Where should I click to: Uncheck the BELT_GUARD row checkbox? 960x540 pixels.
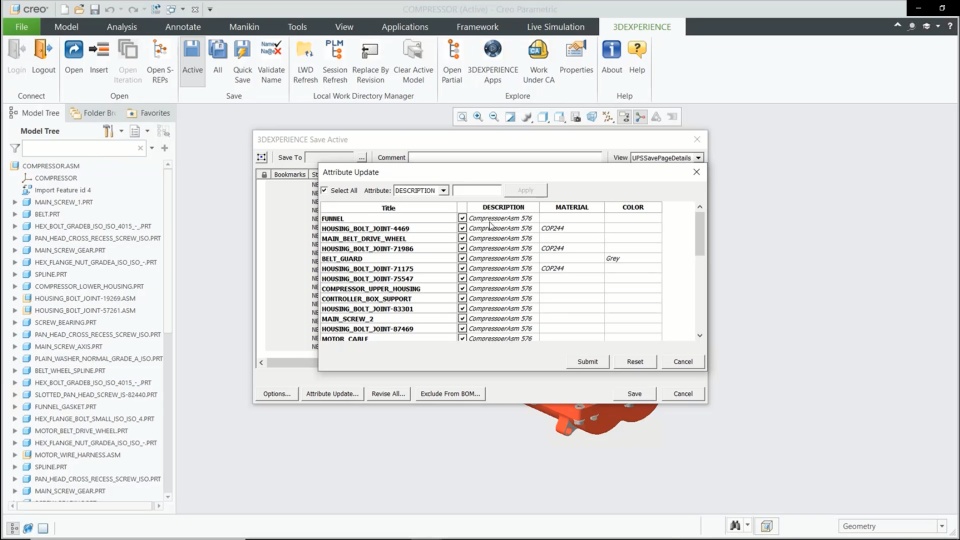pyautogui.click(x=462, y=258)
